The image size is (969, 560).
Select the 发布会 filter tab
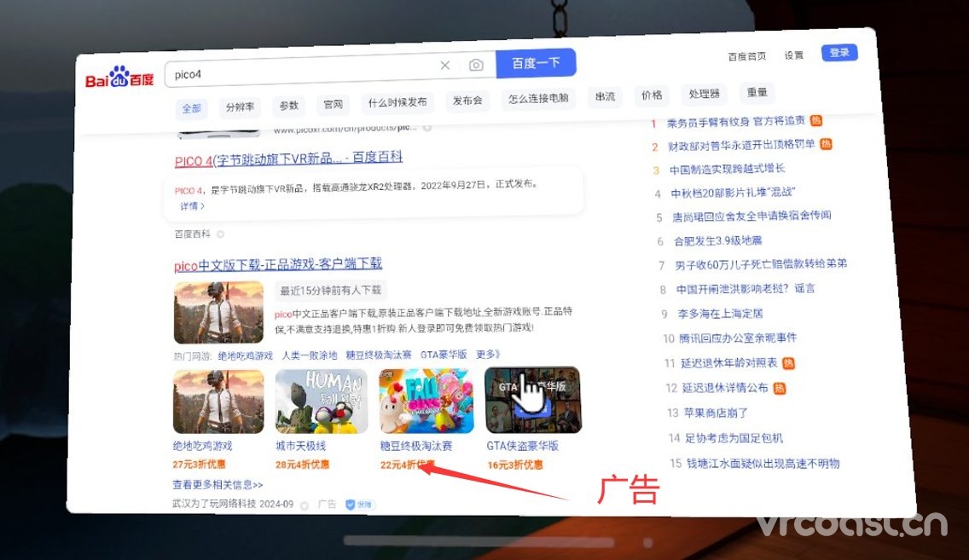(467, 101)
